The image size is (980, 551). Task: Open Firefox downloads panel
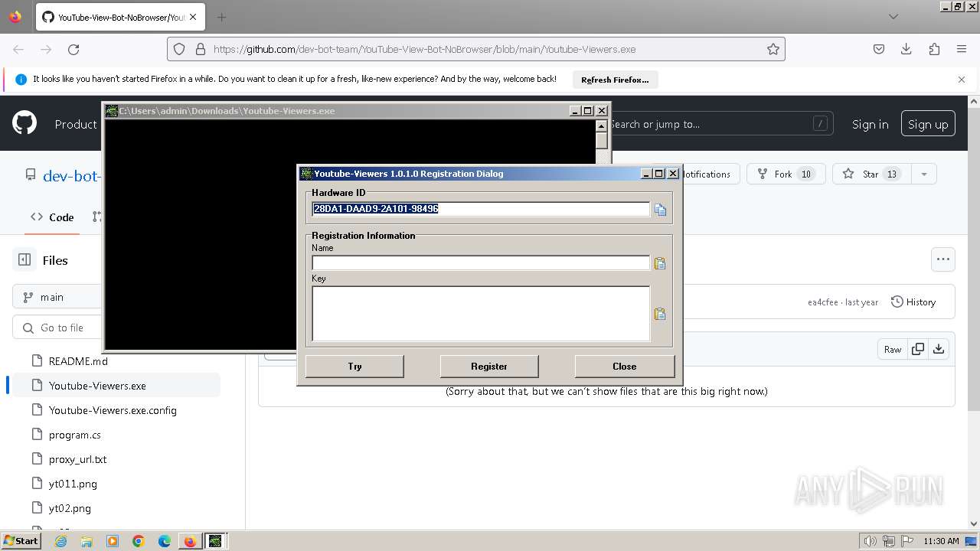(x=906, y=49)
